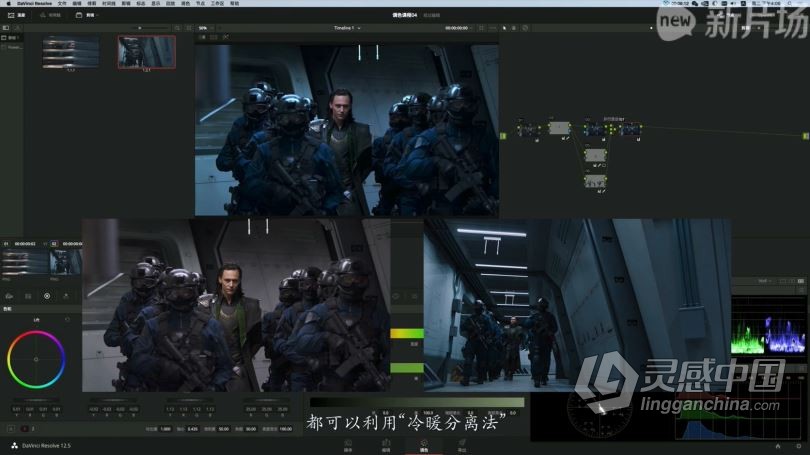Open the project manager home icon
Screen dimensions: 810x455
778,446
